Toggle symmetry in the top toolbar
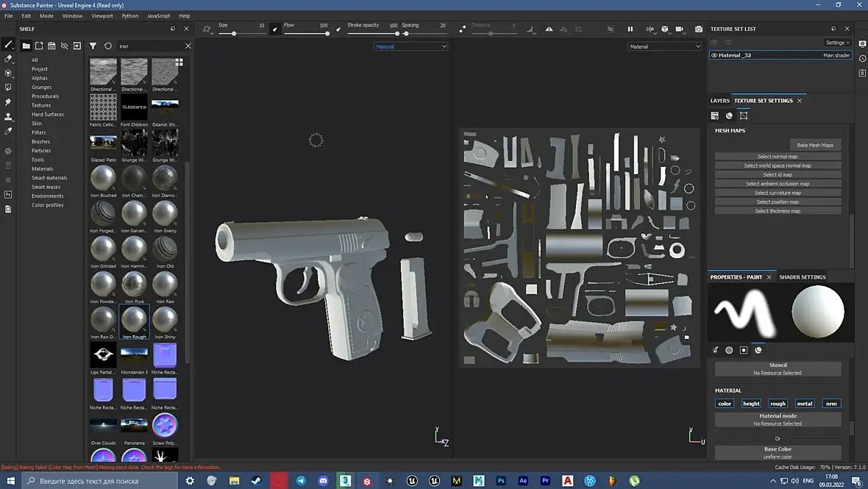868x489 pixels. tap(549, 29)
